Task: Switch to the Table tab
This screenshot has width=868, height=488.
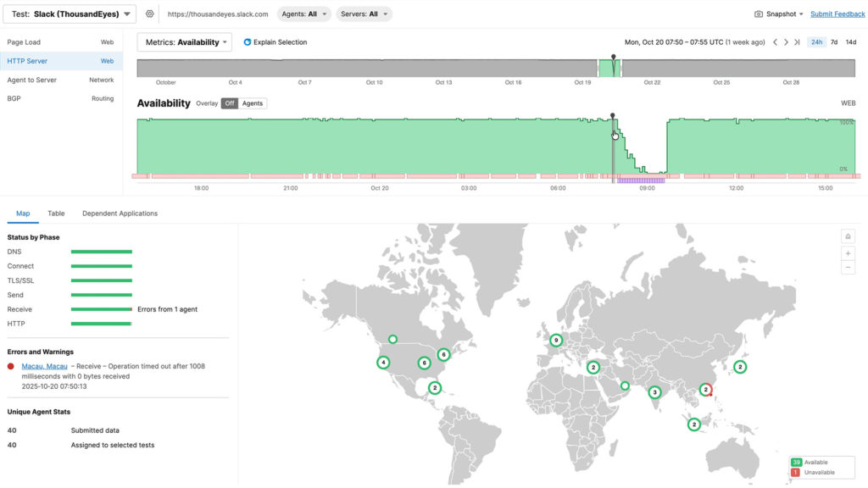Action: pos(56,213)
